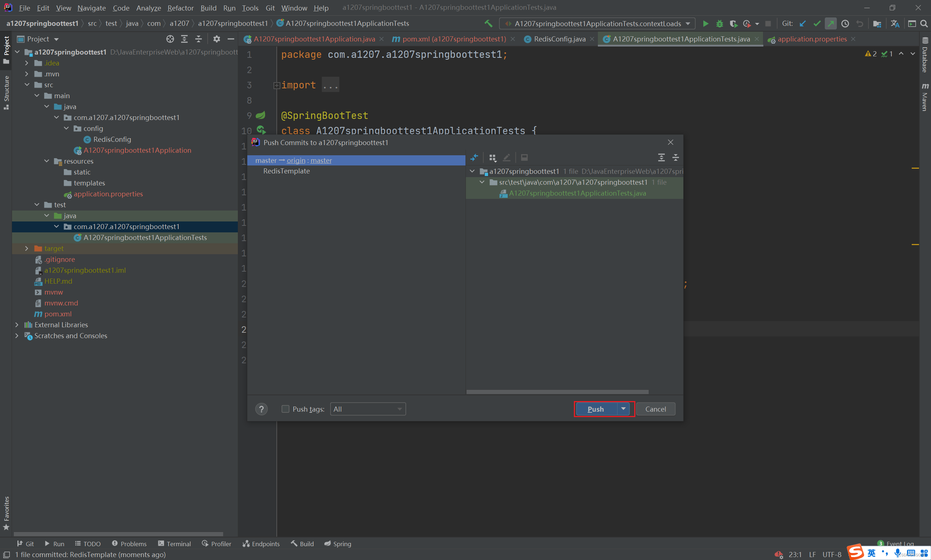Switch to application.properties tab
The width and height of the screenshot is (931, 560).
coord(812,39)
